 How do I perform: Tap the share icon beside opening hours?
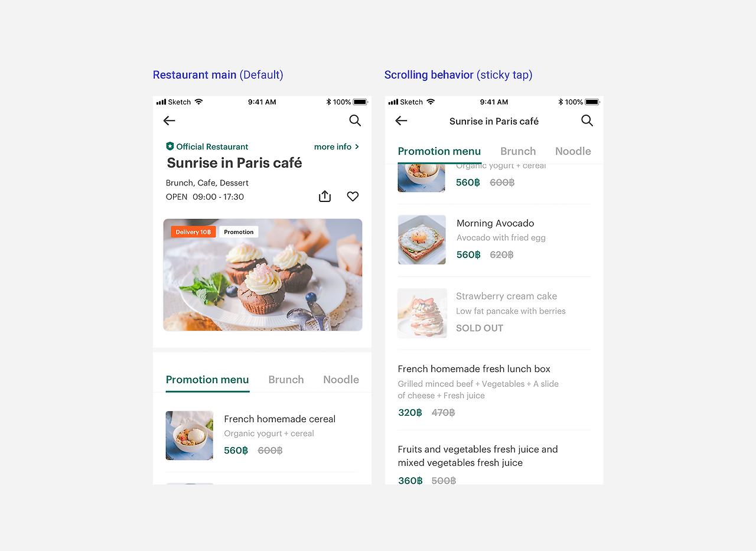325,196
